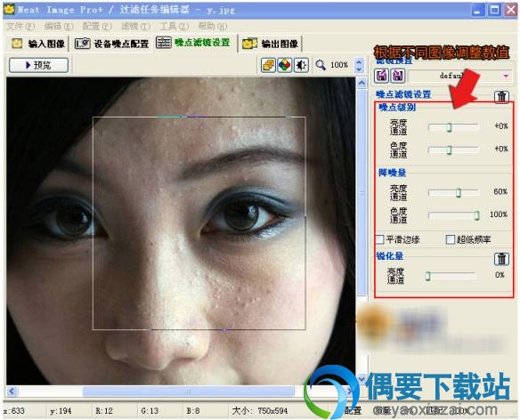The height and width of the screenshot is (420, 520).
Task: Click the 噪点级别 section heading
Action: pos(397,107)
